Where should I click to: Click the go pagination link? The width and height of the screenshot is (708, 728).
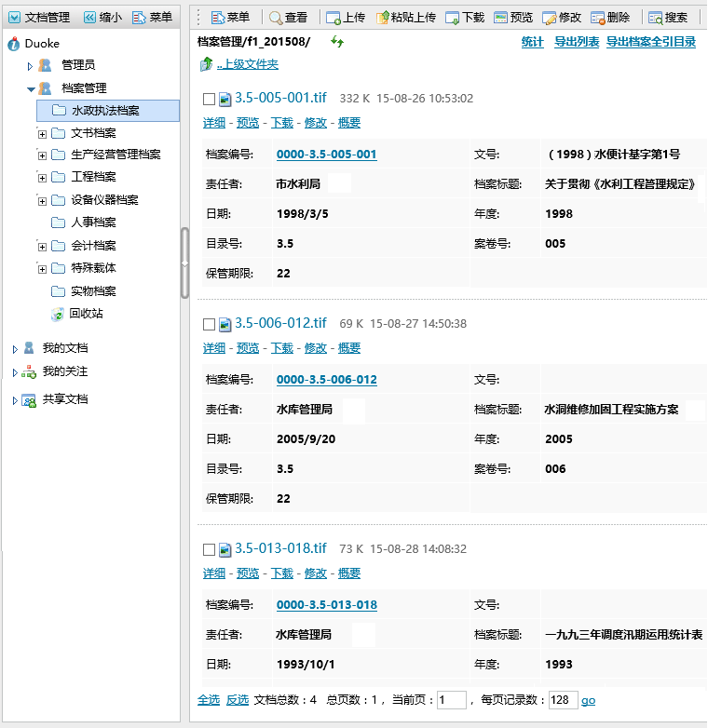pos(588,700)
